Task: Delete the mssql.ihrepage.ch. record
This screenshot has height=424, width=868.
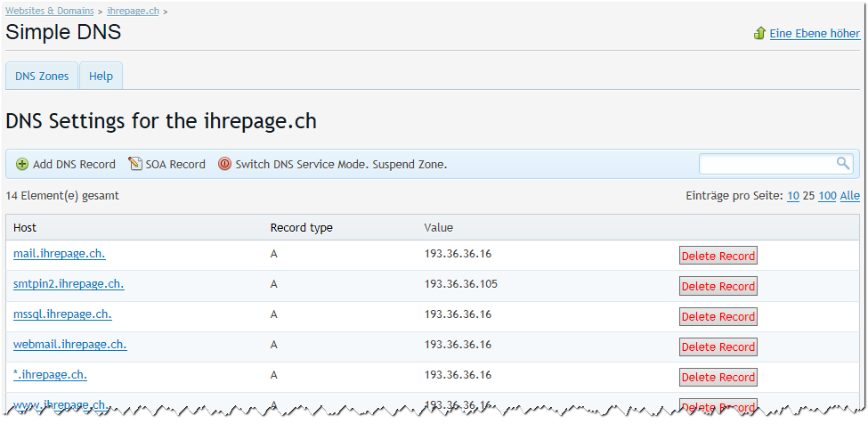Action: click(x=718, y=316)
